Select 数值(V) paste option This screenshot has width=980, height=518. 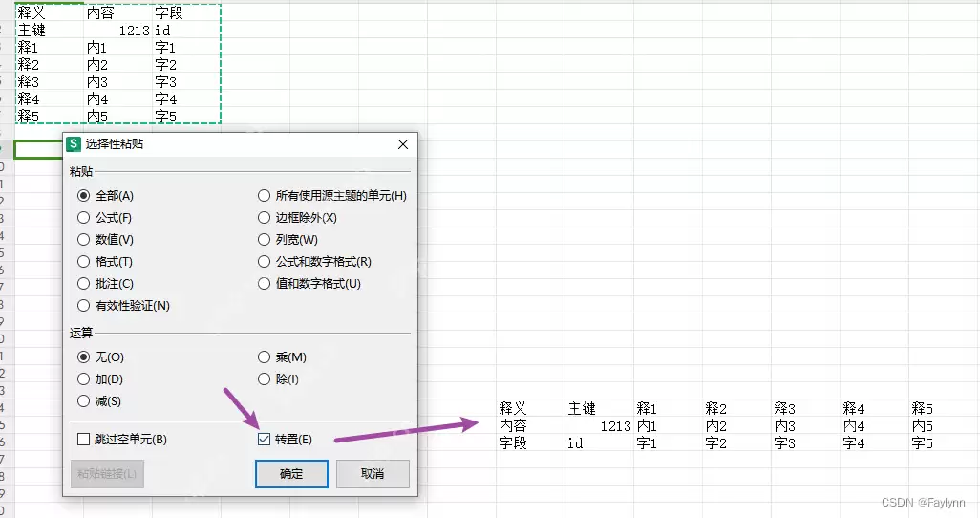coord(106,240)
